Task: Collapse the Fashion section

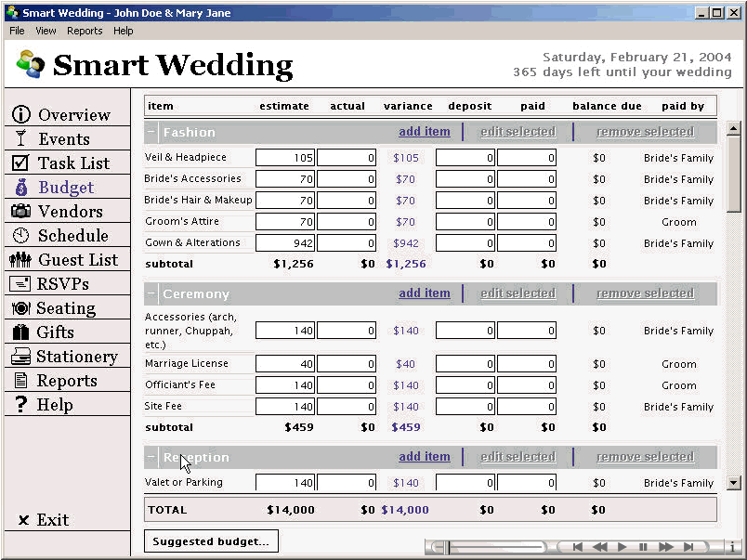Action: tap(151, 132)
